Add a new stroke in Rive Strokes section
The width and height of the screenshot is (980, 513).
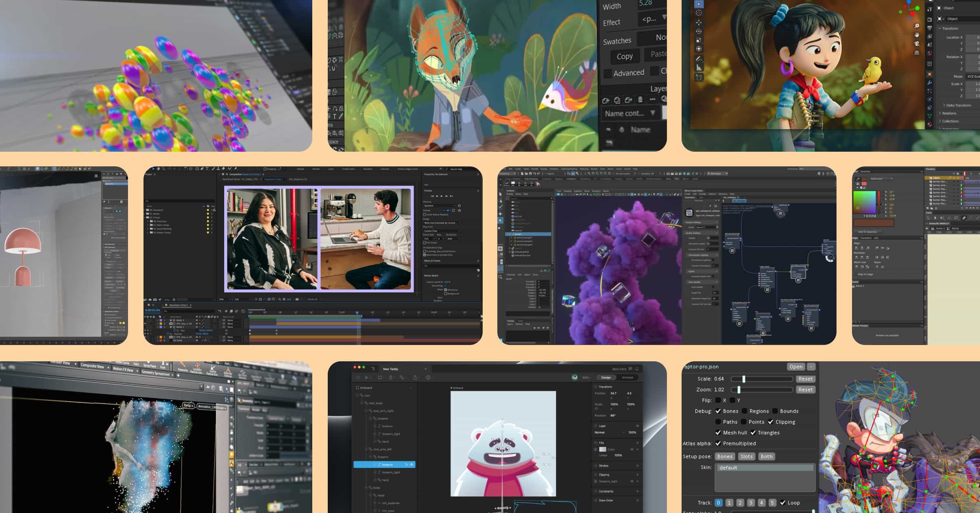pos(638,466)
